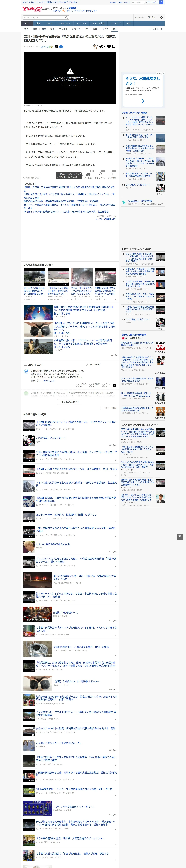Select the IT category tab
186x868 pixels.
click(86, 29)
